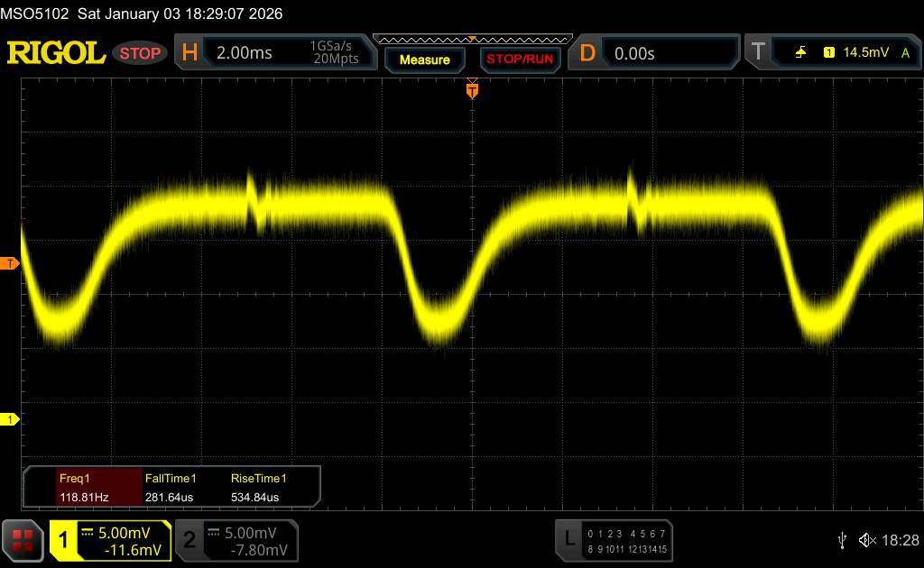Viewport: 924px width, 568px height.
Task: Click the RIGOL logo
Action: pos(56,53)
